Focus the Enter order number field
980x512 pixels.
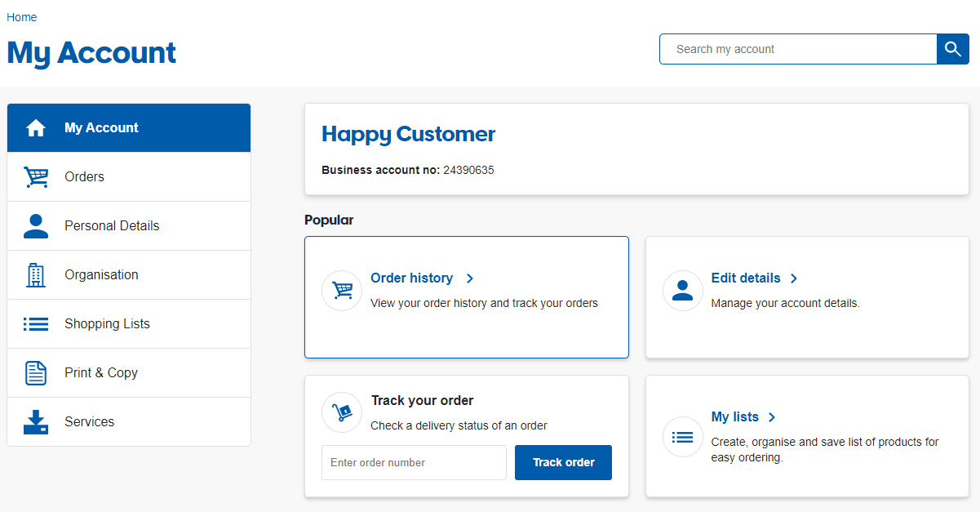tap(414, 462)
